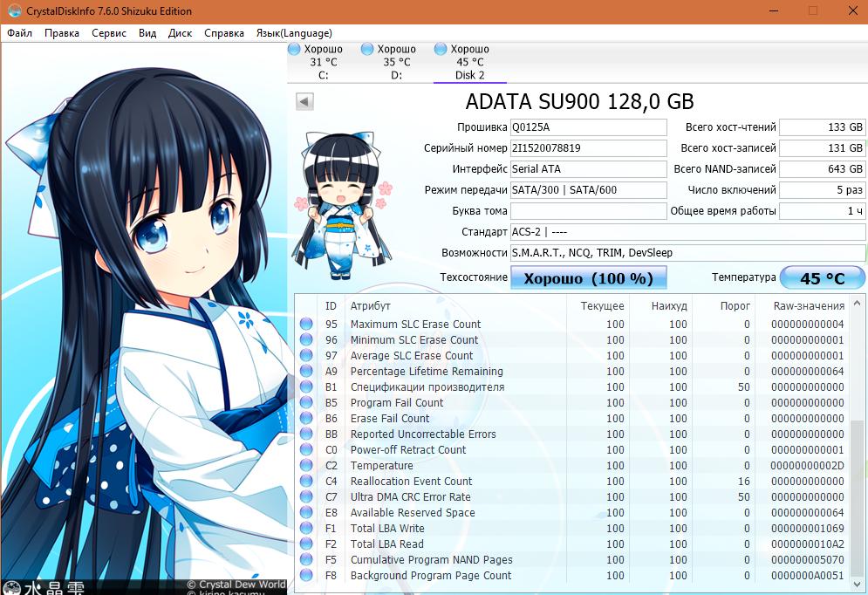Click NAND writes value 643 GB

pyautogui.click(x=822, y=168)
